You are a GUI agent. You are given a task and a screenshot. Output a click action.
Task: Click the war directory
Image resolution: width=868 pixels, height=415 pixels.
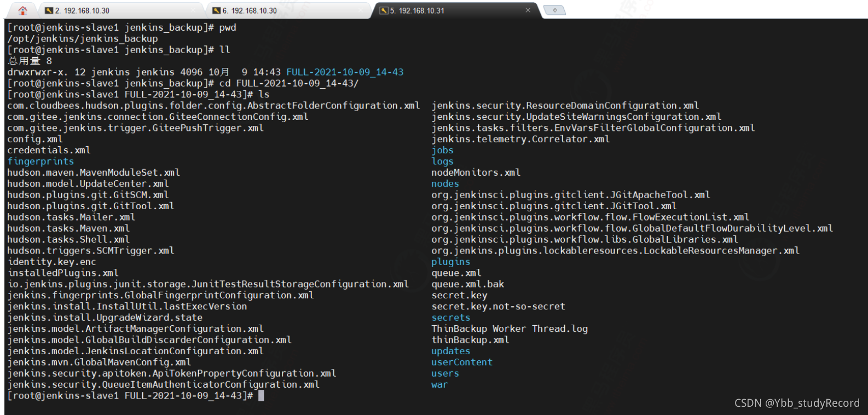coord(439,384)
